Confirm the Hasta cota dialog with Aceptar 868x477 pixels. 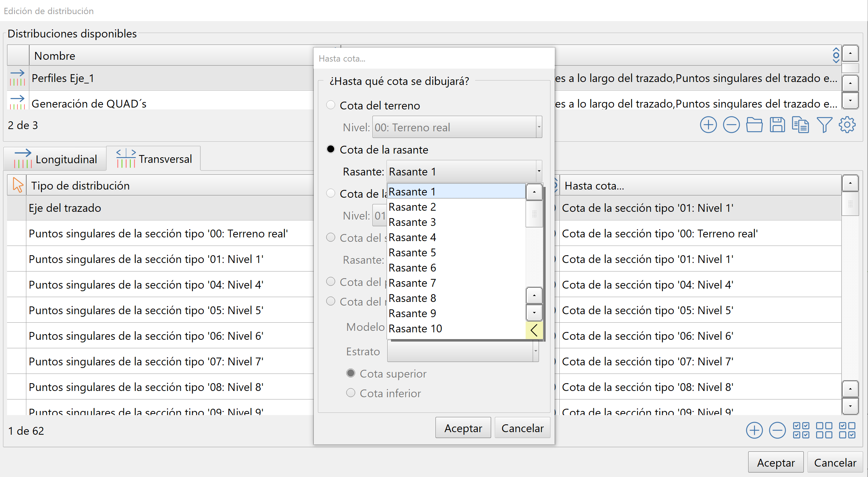click(463, 428)
